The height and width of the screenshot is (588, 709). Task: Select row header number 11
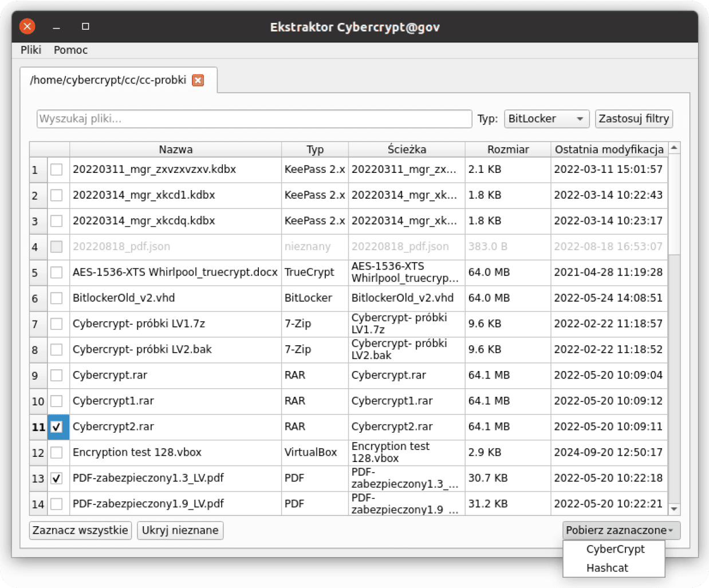pyautogui.click(x=39, y=427)
